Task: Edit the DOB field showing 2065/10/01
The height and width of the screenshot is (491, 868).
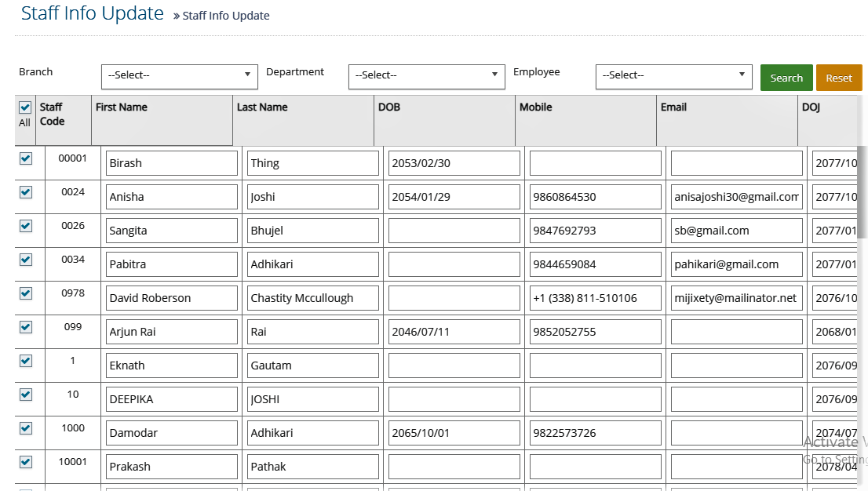Action: (454, 434)
